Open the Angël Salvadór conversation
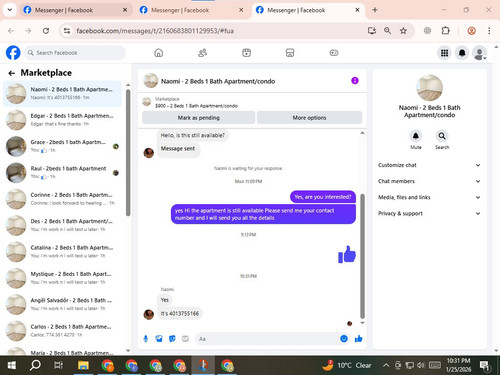Viewport: 500px width, 375px height. pos(63,304)
